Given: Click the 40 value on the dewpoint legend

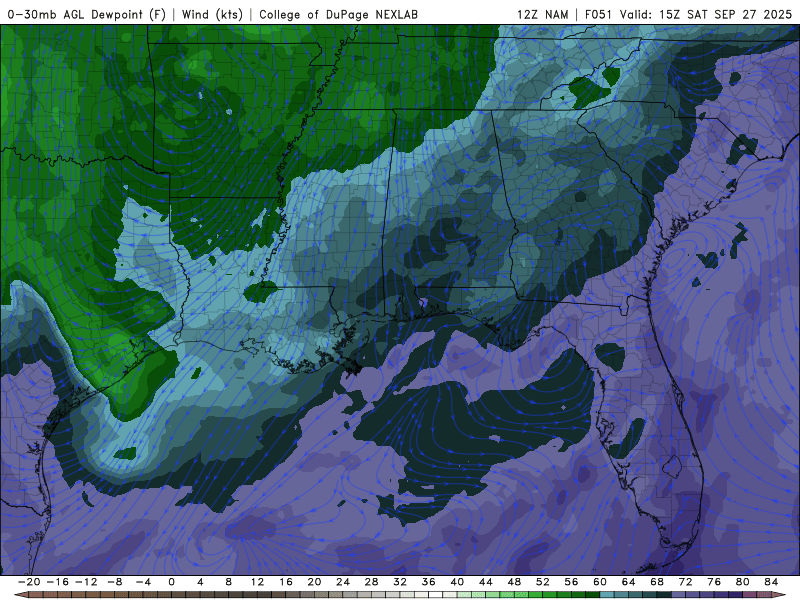Looking at the screenshot, I should click(457, 582).
